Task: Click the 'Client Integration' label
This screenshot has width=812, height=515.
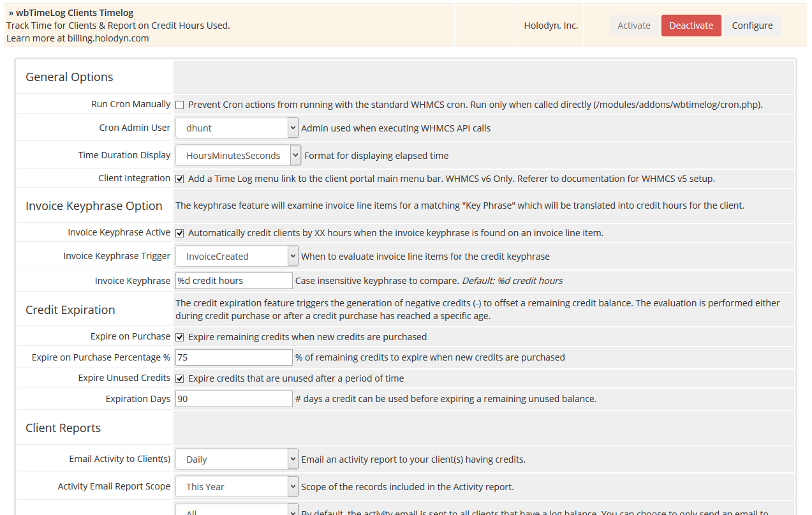Action: point(135,178)
